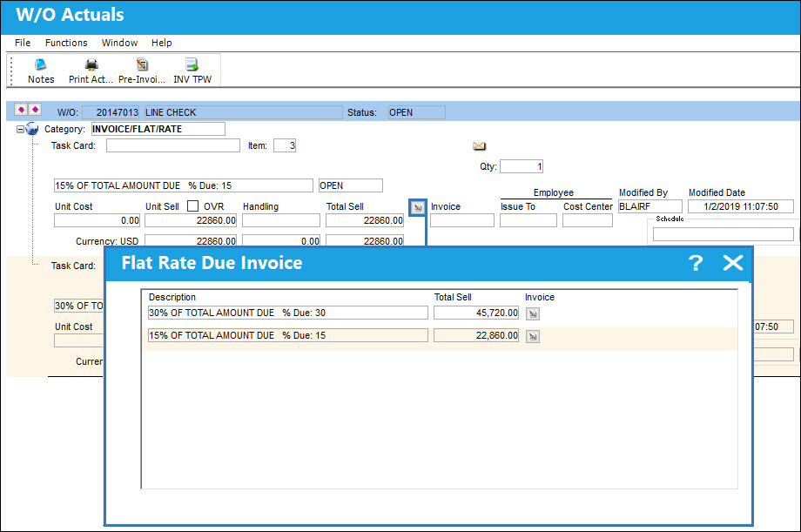
Task: Click the empty Handling field
Action: pos(281,220)
